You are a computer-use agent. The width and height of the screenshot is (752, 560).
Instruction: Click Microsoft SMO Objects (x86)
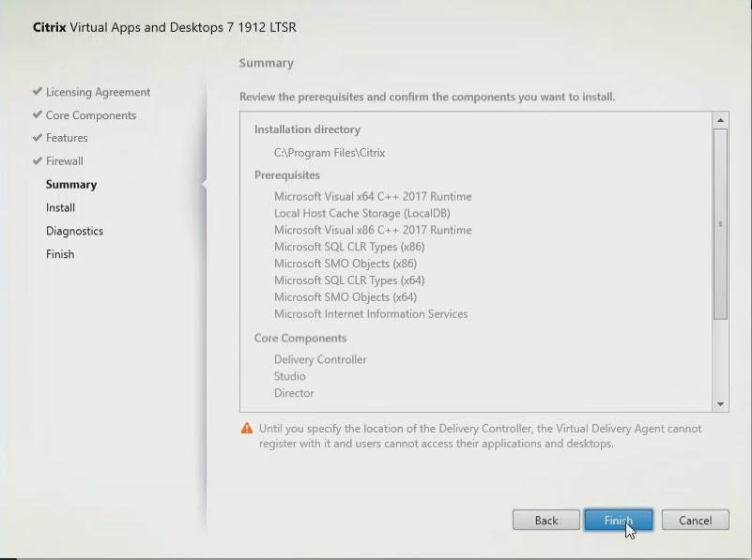345,264
